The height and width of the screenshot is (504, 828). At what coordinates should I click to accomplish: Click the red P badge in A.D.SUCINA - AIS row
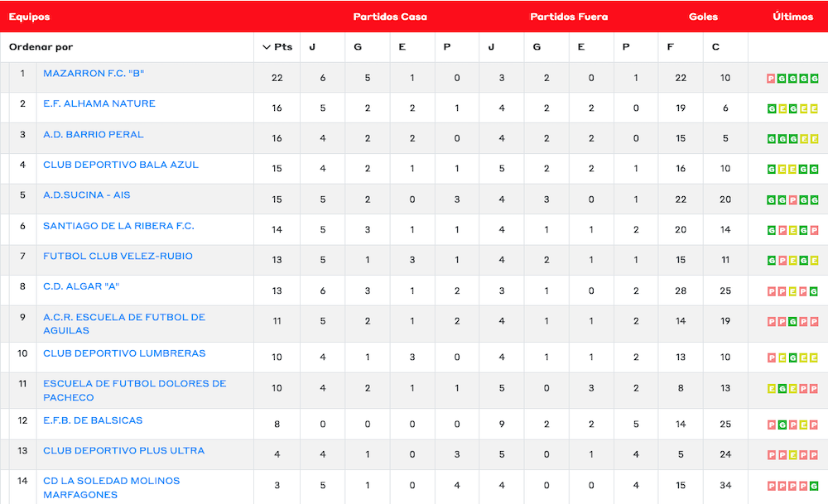click(792, 200)
